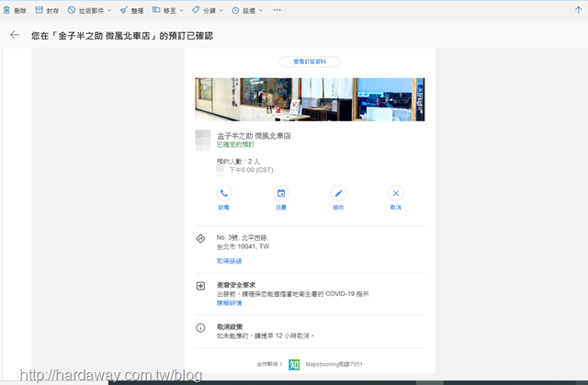The height and width of the screenshot is (385, 588).
Task: Expand the Categorize (分類) dropdown arrow
Action: click(x=221, y=10)
